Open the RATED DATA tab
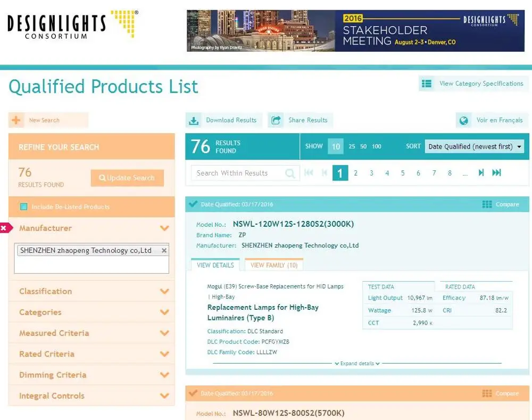 point(476,287)
